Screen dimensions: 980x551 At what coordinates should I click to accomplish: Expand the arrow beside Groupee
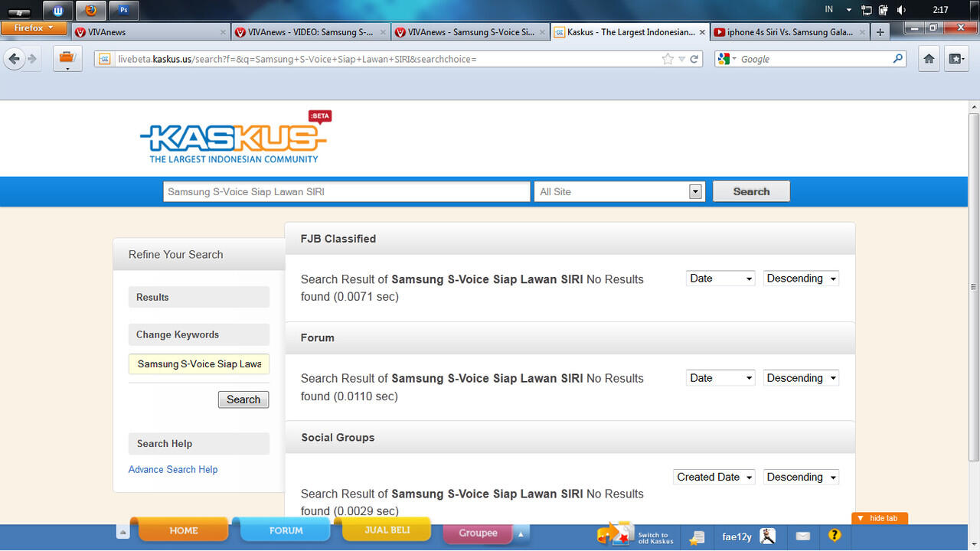(x=521, y=533)
